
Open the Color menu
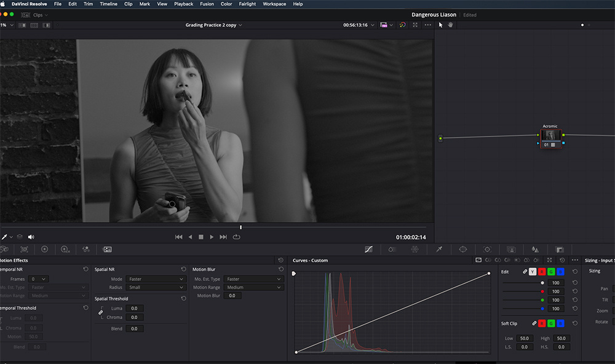(x=226, y=4)
